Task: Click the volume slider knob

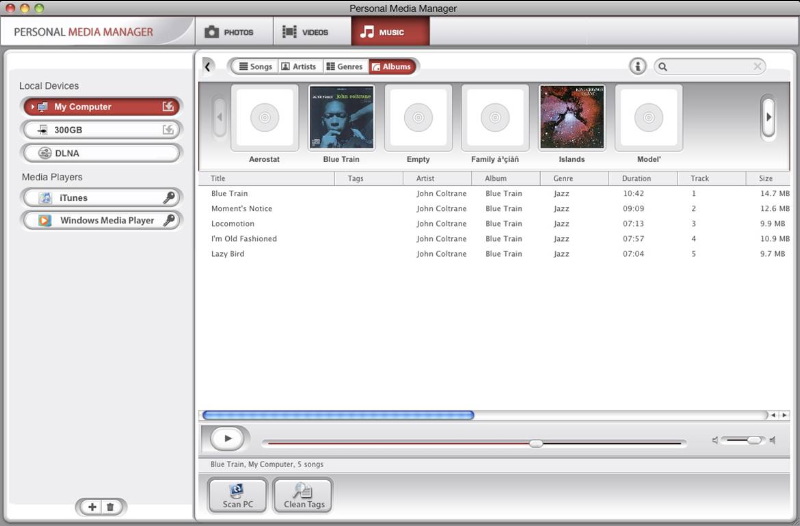Action: coord(753,440)
